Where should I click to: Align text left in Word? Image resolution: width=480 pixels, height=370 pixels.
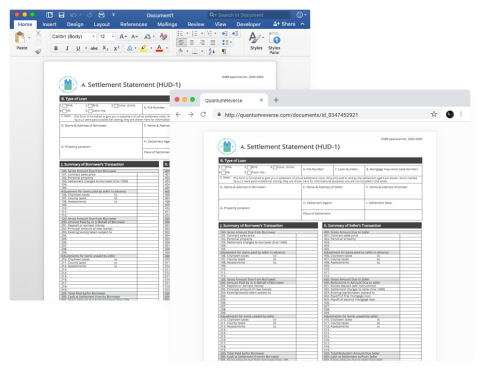click(x=181, y=42)
